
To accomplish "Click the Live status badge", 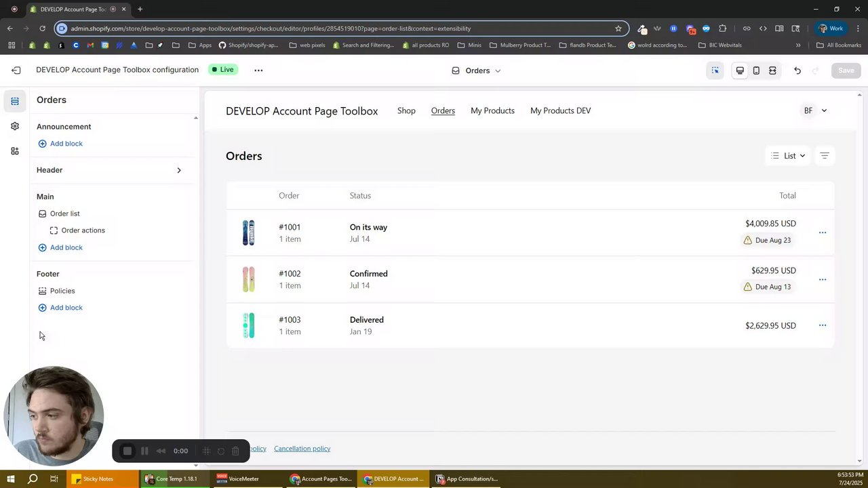I will click(x=222, y=70).
